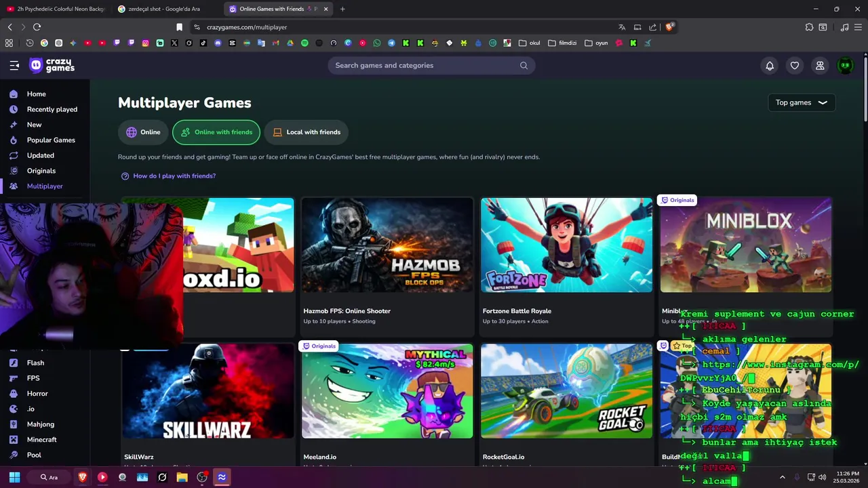Image resolution: width=868 pixels, height=488 pixels.
Task: Open the hamburger menu beside CrazyGames logo
Action: click(14, 66)
